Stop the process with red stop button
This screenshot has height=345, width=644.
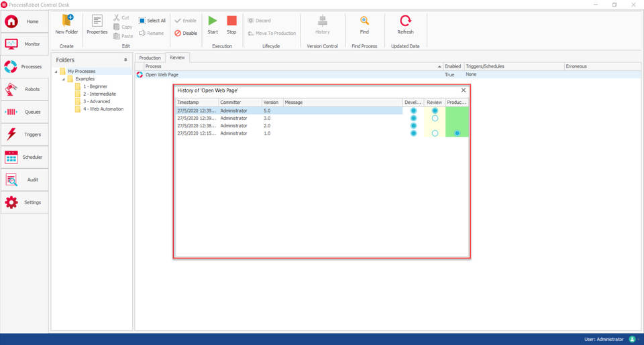231,25
